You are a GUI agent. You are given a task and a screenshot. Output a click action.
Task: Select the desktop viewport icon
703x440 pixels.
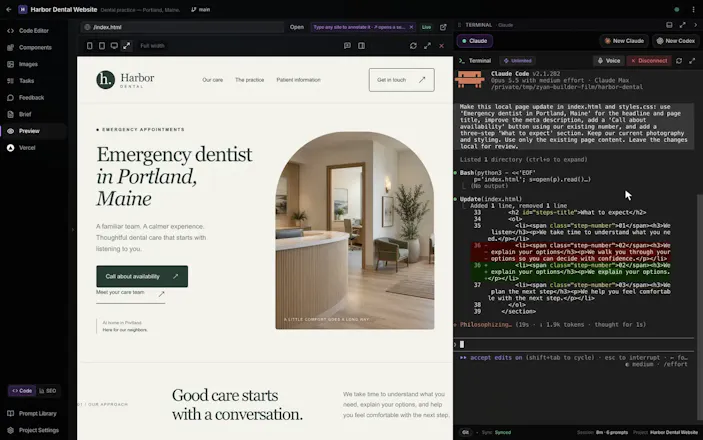pyautogui.click(x=114, y=46)
